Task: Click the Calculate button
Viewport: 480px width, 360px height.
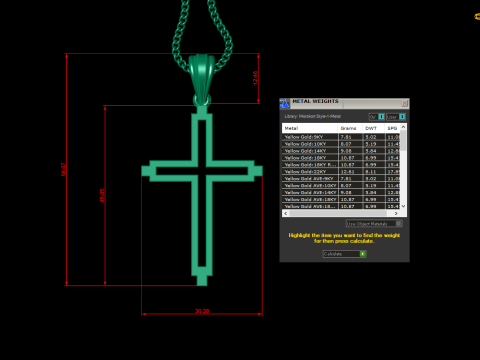Action: [344, 254]
